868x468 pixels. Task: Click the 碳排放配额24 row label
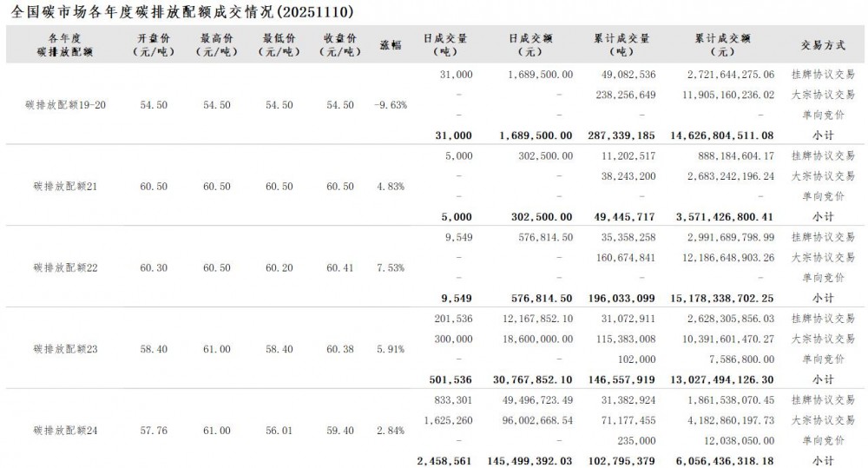point(66,431)
